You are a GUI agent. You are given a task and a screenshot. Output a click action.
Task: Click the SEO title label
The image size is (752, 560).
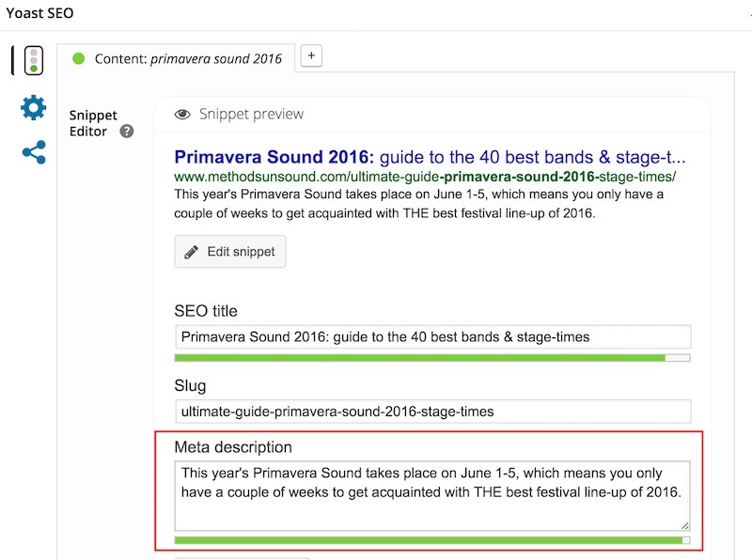[x=206, y=311]
